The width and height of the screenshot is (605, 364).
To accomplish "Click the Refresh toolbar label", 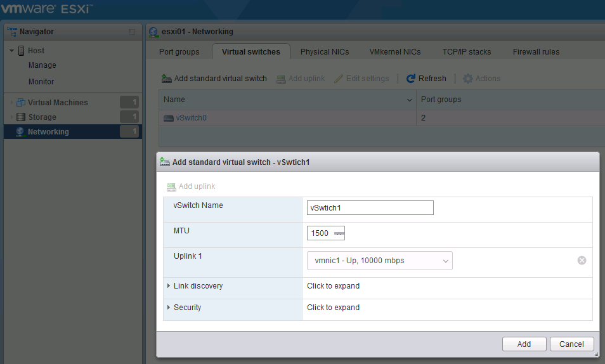I will pyautogui.click(x=432, y=79).
